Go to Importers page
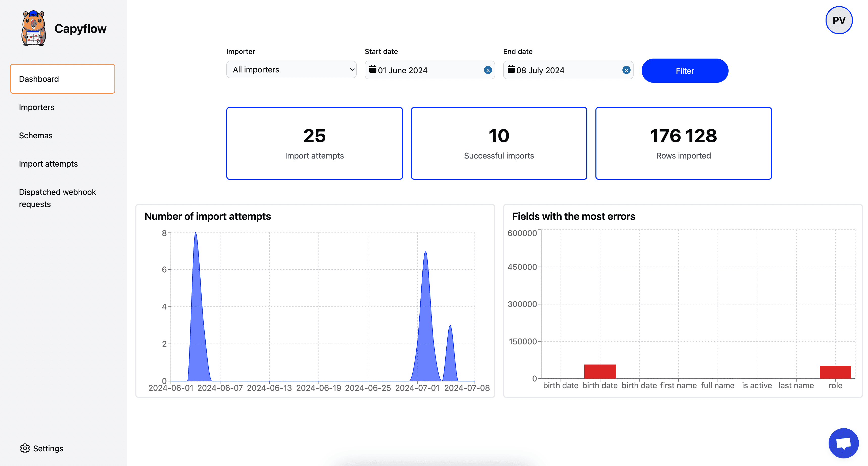Screen dimensions: 868x466 [x=36, y=107]
